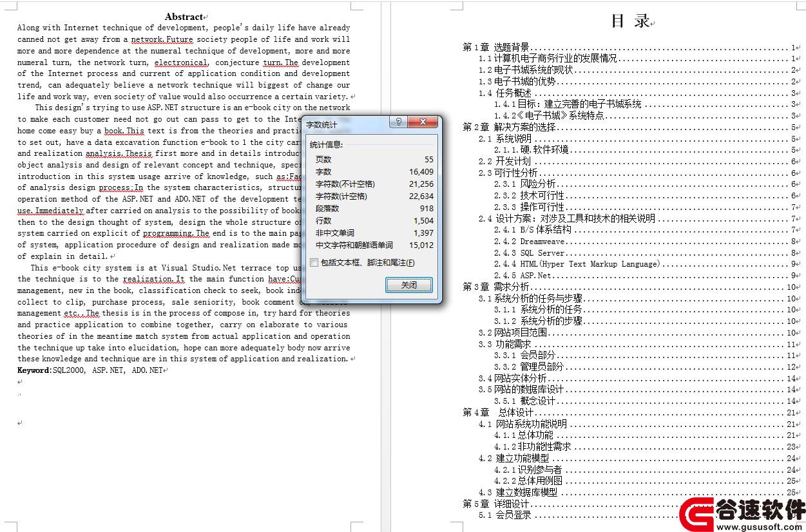Open TOC entry 1.3 电子书城的优势
Image resolution: width=806 pixels, height=532 pixels.
(638, 82)
